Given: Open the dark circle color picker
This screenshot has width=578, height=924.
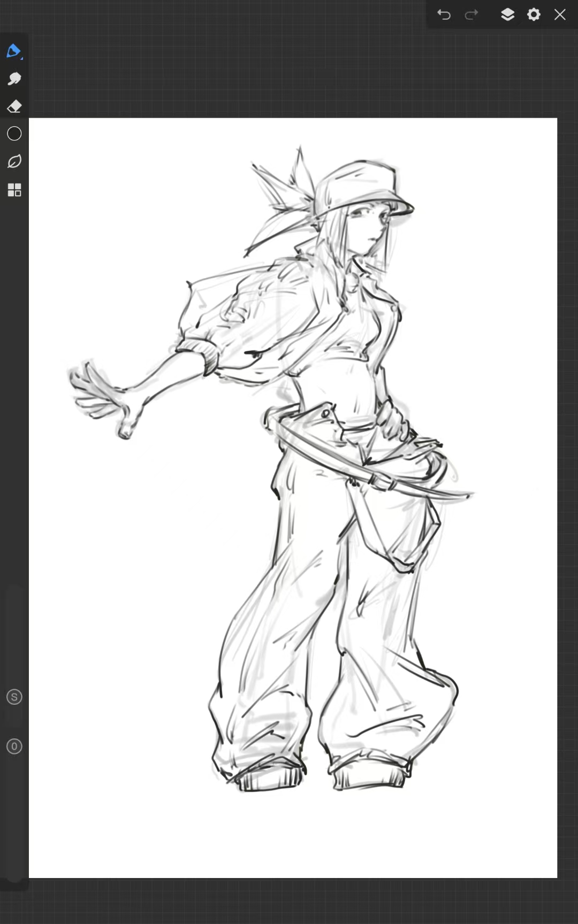Looking at the screenshot, I should point(14,134).
